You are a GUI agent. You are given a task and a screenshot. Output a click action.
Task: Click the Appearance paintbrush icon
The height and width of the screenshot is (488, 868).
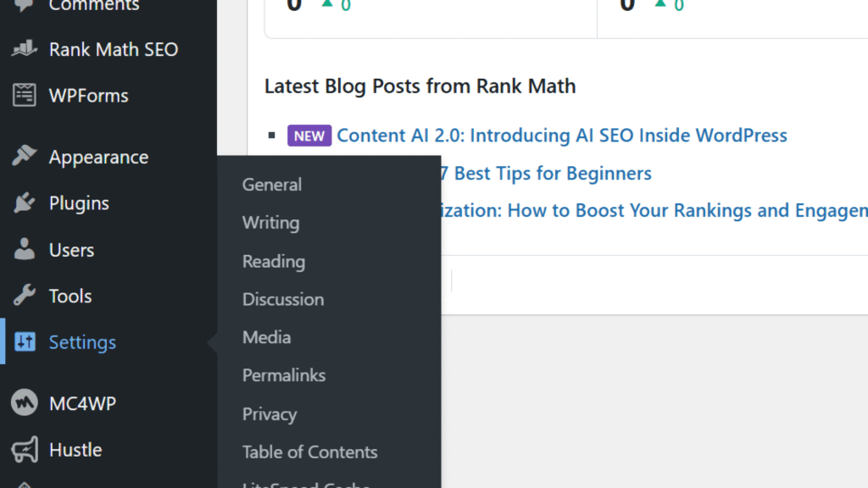25,157
